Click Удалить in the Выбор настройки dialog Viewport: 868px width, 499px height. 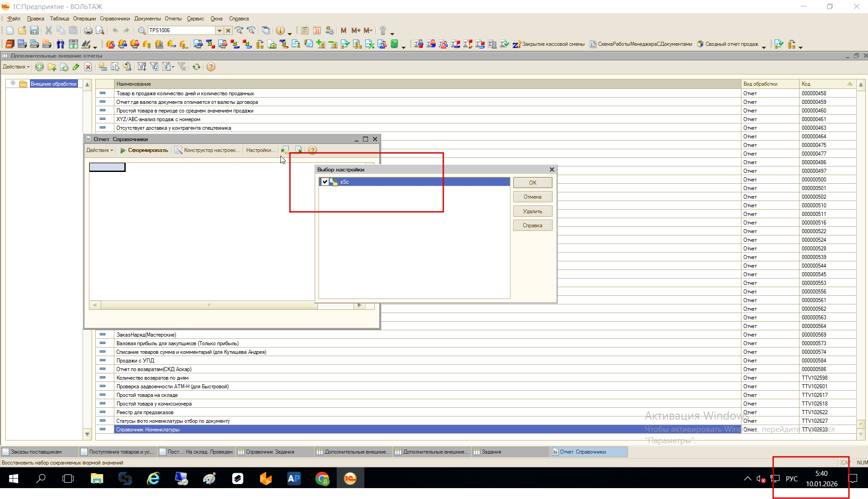pos(533,211)
